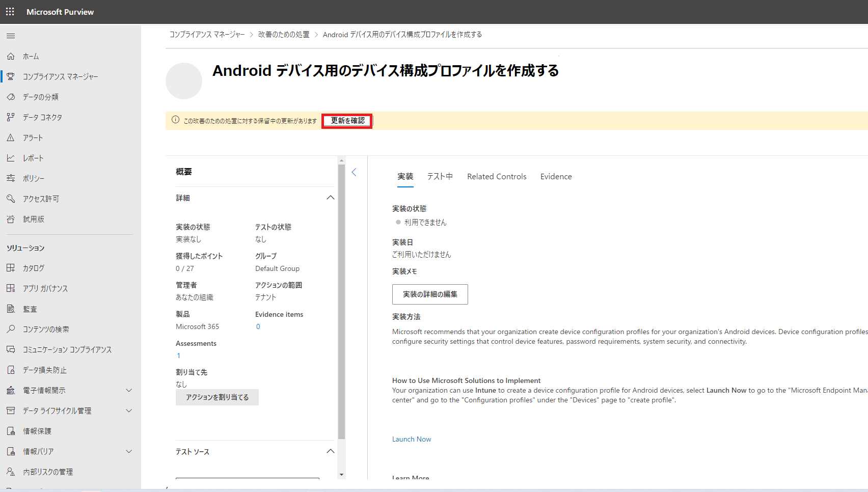Click the summary pane scrollbar thumb
Viewport: 868px width, 492px height.
(x=341, y=302)
